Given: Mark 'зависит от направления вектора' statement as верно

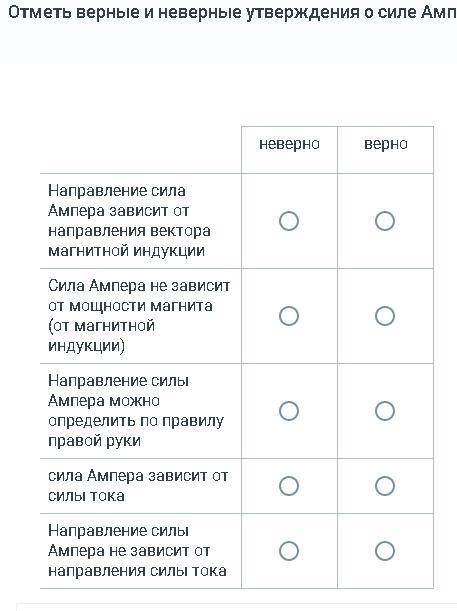Looking at the screenshot, I should (385, 221).
